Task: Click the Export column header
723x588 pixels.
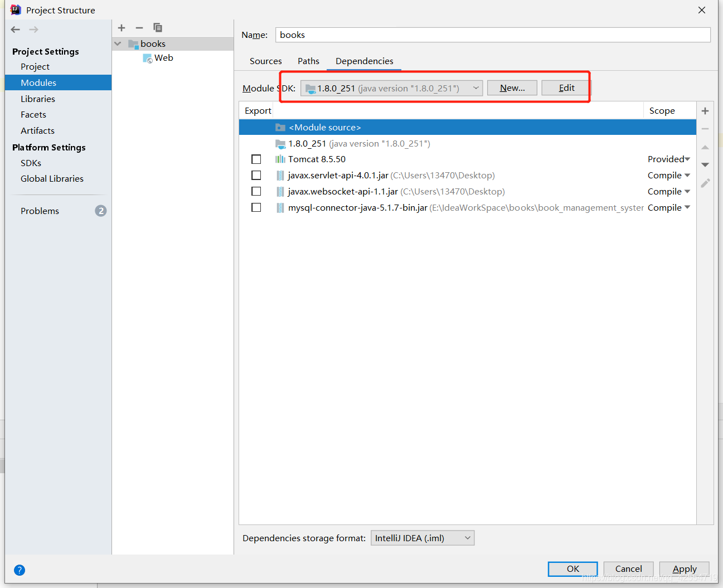Action: pos(258,111)
